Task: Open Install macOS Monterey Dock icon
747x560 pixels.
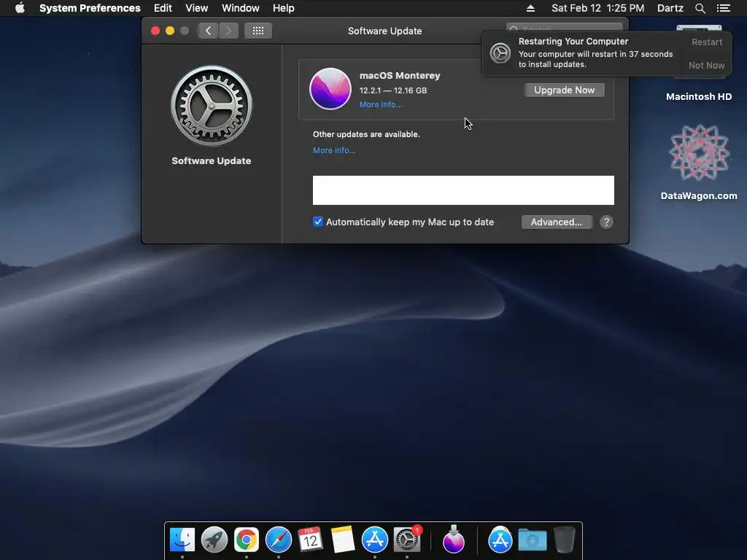Action: click(x=454, y=540)
